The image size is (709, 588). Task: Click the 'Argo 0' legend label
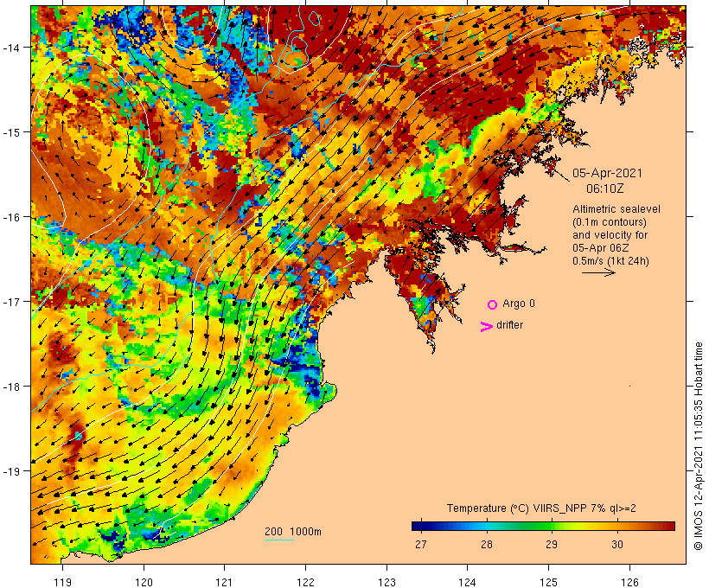(519, 304)
